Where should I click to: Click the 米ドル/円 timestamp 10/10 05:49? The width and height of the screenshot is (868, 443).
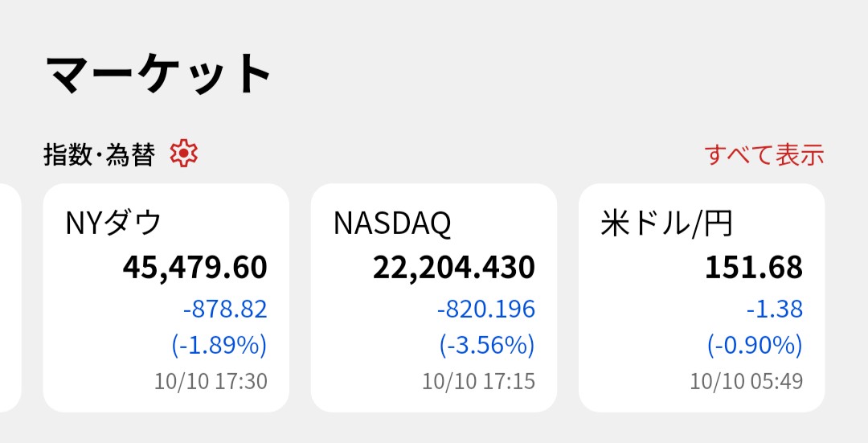pyautogui.click(x=746, y=380)
